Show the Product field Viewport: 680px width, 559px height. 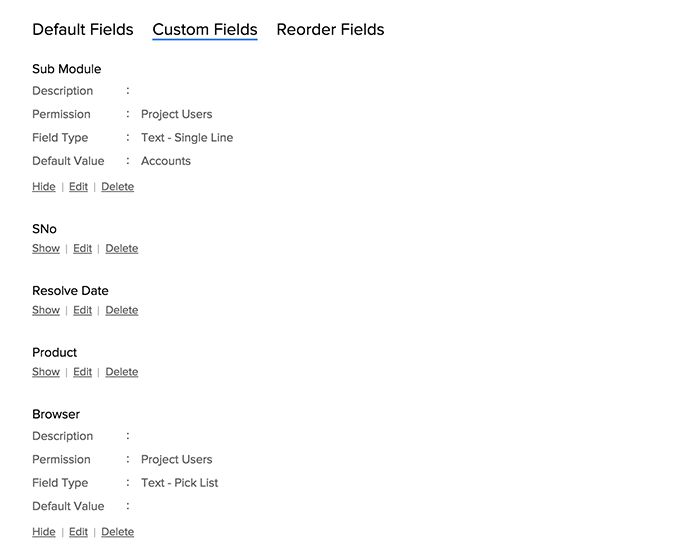pos(46,373)
